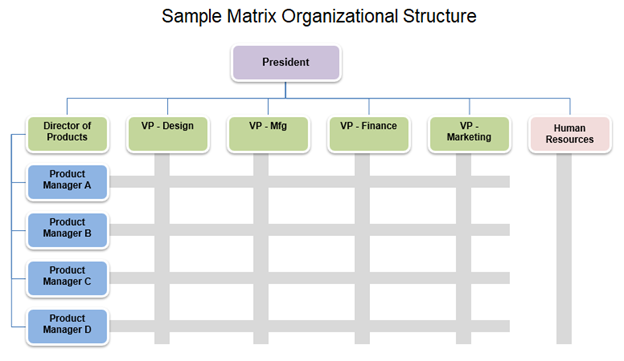
Task: Click the Product Manager C box
Action: [x=67, y=279]
